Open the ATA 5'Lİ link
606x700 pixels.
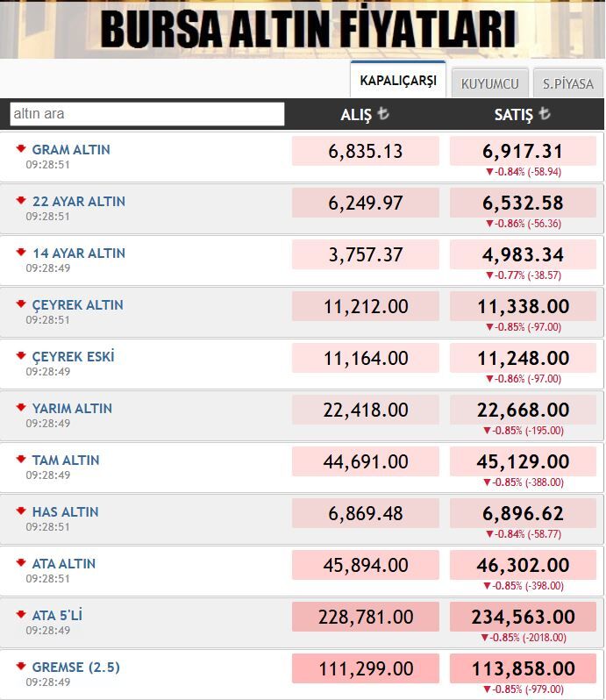pyautogui.click(x=57, y=616)
